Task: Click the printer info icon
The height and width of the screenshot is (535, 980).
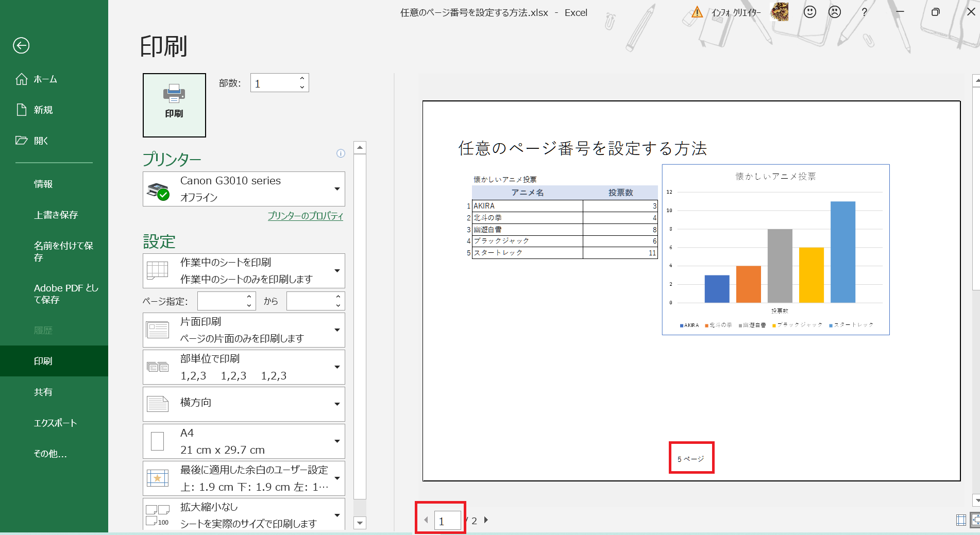Action: pyautogui.click(x=341, y=153)
